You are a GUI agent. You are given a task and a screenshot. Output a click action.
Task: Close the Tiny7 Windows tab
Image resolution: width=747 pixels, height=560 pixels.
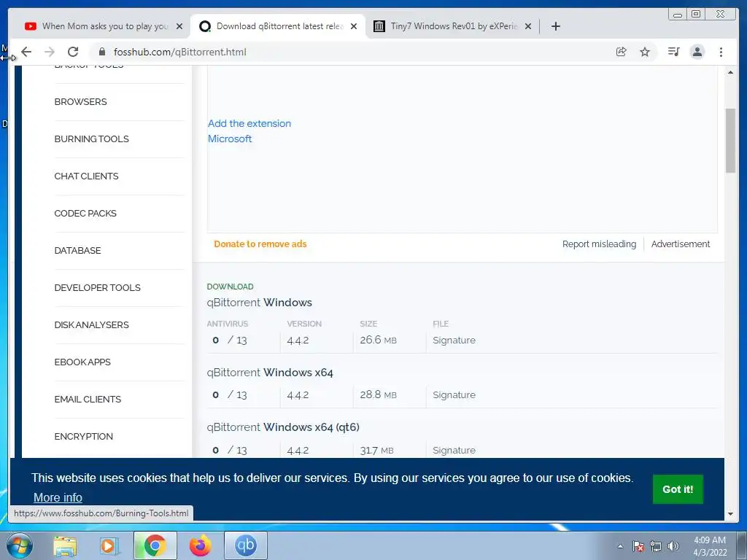(x=528, y=26)
